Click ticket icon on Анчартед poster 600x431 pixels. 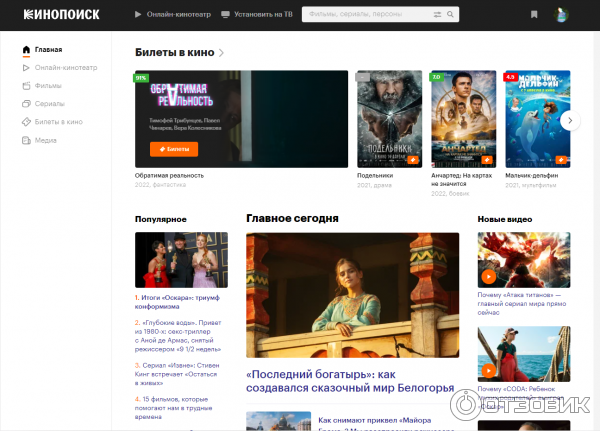coord(487,159)
